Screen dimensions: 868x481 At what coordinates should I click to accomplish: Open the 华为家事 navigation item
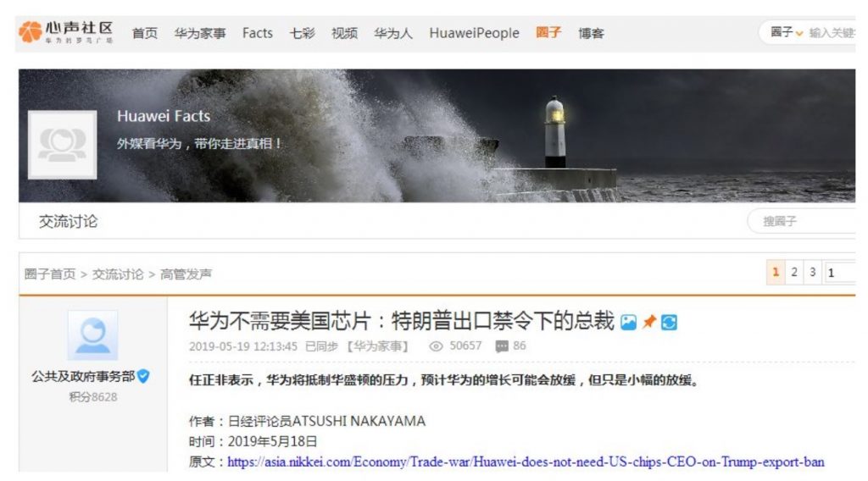click(200, 33)
